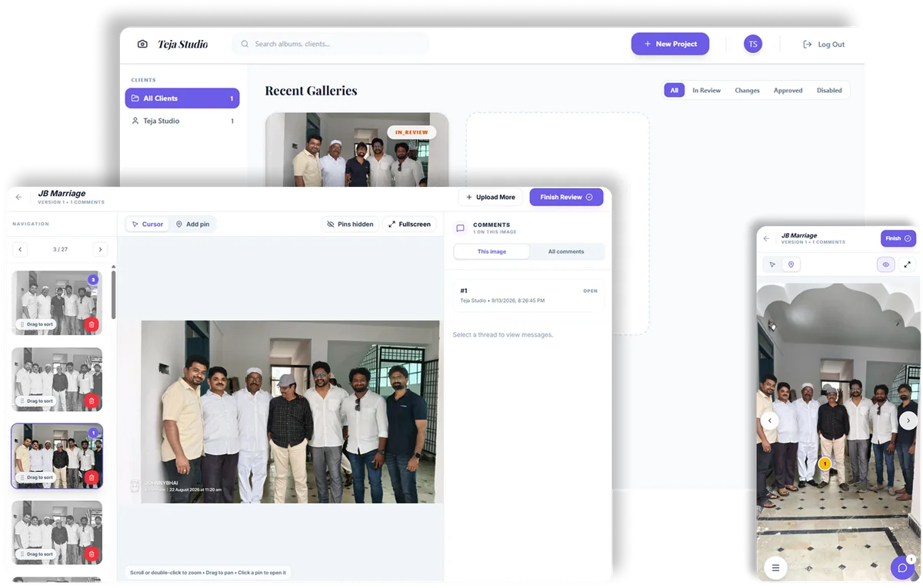
Task: Select the Cursor tool in the review toolbar
Action: pos(147,224)
